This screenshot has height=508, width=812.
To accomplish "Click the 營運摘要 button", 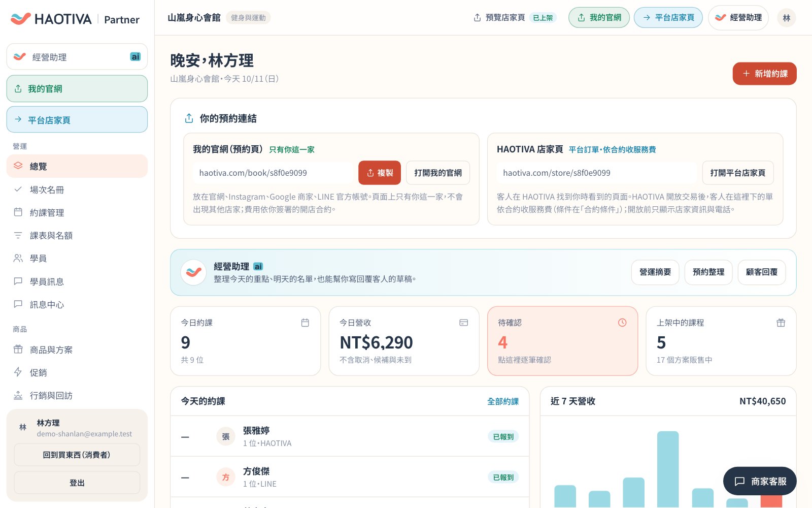I will [655, 272].
